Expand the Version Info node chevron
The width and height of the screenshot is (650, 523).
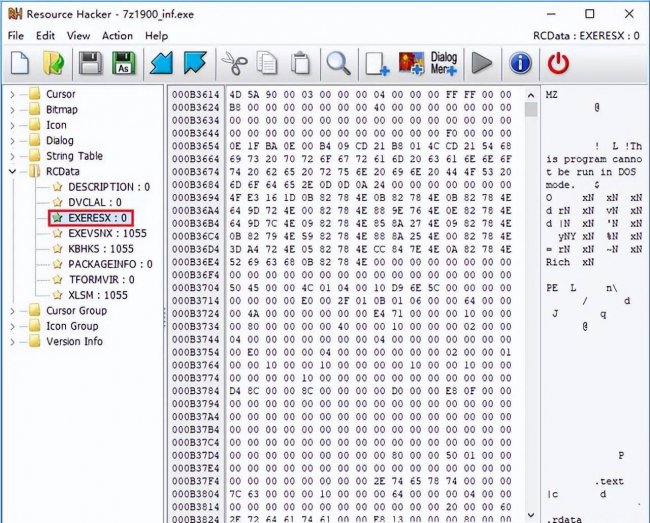click(12, 342)
